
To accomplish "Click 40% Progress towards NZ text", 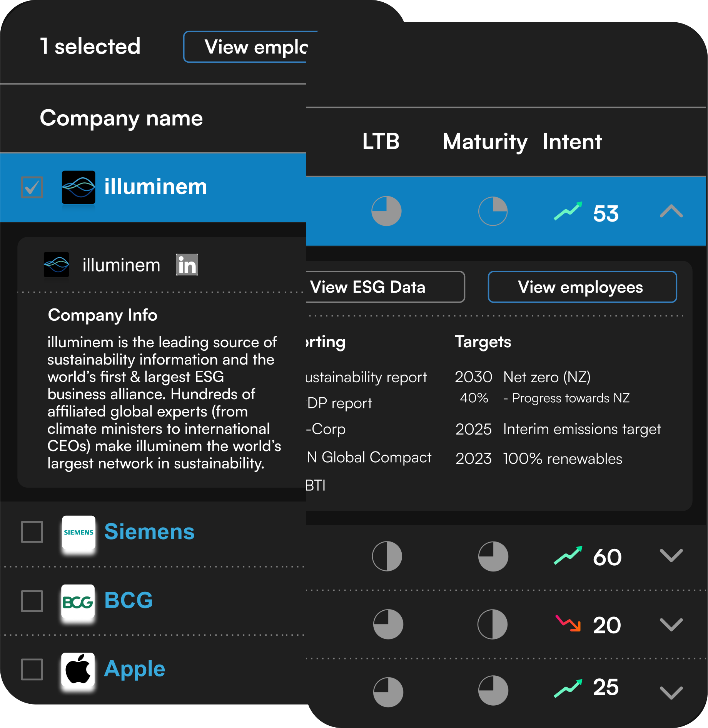I will [544, 398].
